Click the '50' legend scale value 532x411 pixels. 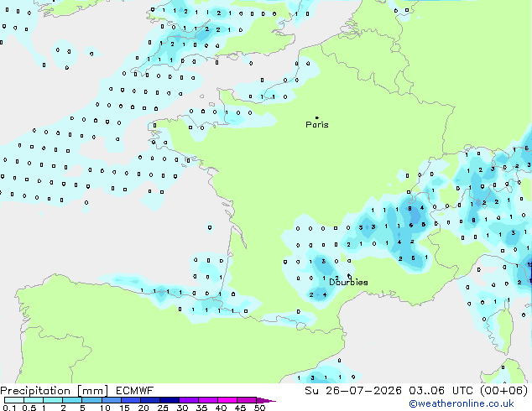click(x=260, y=408)
